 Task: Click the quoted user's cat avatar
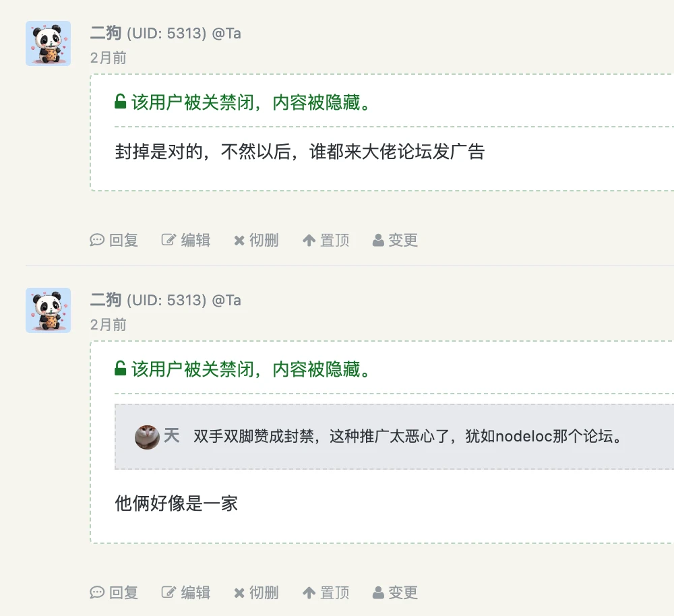pos(147,437)
